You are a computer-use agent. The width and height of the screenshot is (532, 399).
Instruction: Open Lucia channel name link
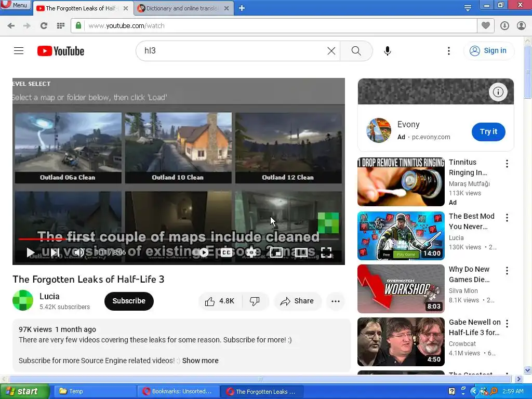click(x=49, y=296)
